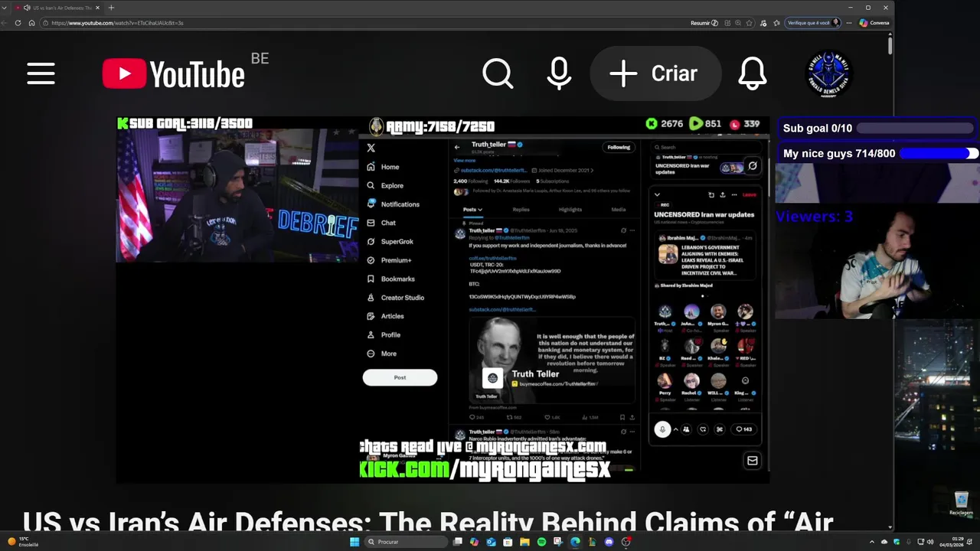This screenshot has height=551, width=980.
Task: Open Task View from the taskbar
Action: (458, 542)
